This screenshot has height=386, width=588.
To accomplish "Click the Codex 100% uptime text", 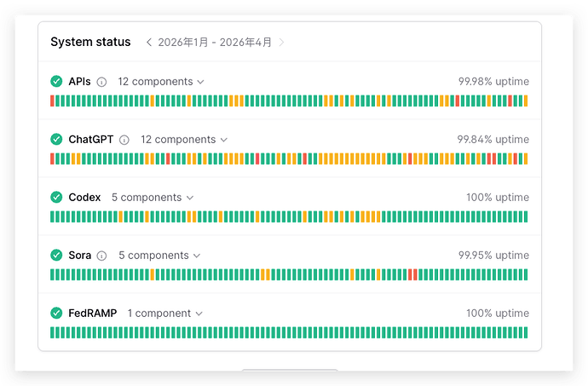I will click(x=498, y=198).
